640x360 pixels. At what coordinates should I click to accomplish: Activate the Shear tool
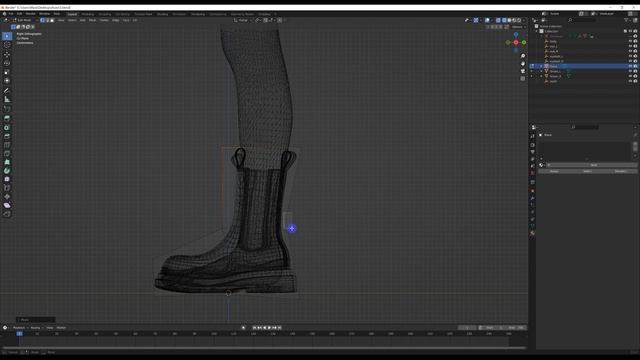pos(7,205)
